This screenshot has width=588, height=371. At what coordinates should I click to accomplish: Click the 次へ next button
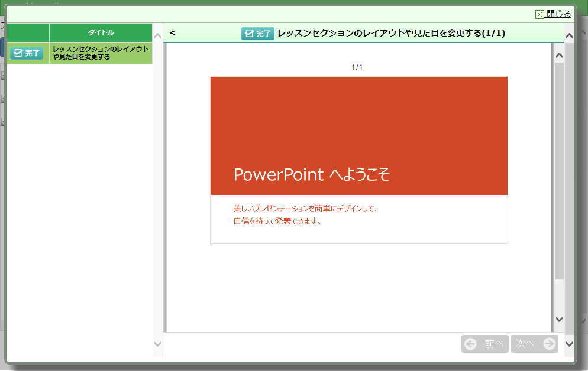click(535, 344)
